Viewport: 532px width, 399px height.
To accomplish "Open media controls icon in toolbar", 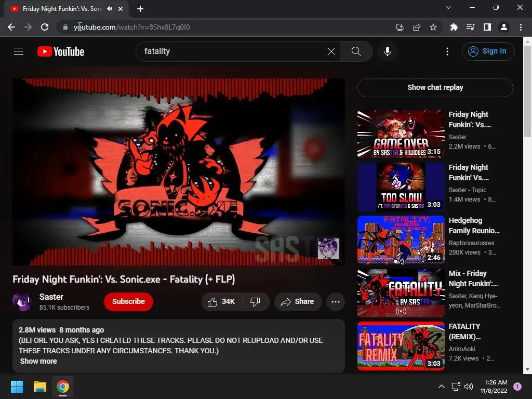I will click(x=470, y=27).
